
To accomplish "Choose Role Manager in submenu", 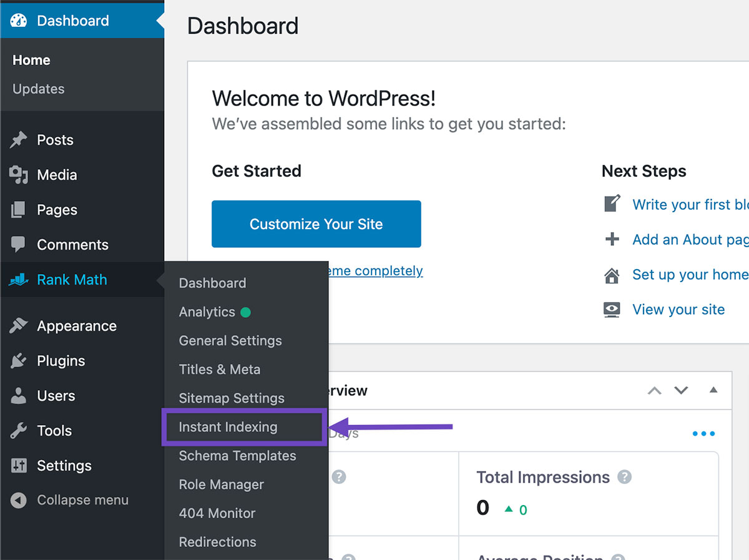I will [221, 484].
